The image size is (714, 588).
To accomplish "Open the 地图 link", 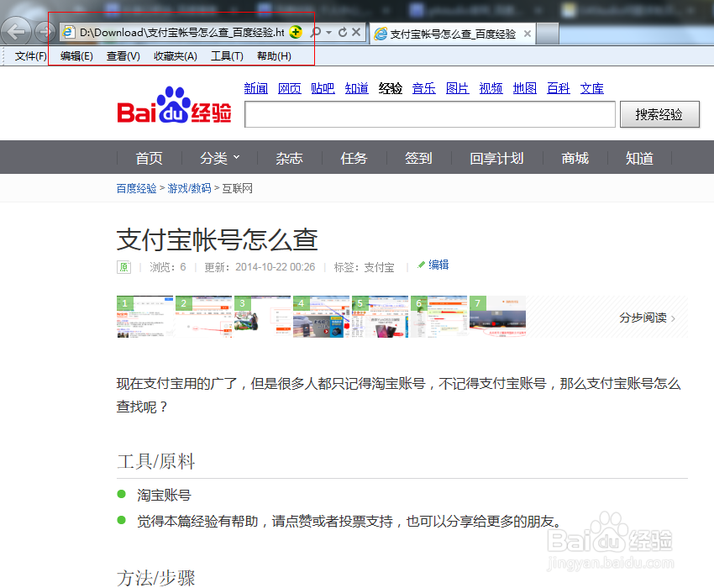I will [524, 88].
